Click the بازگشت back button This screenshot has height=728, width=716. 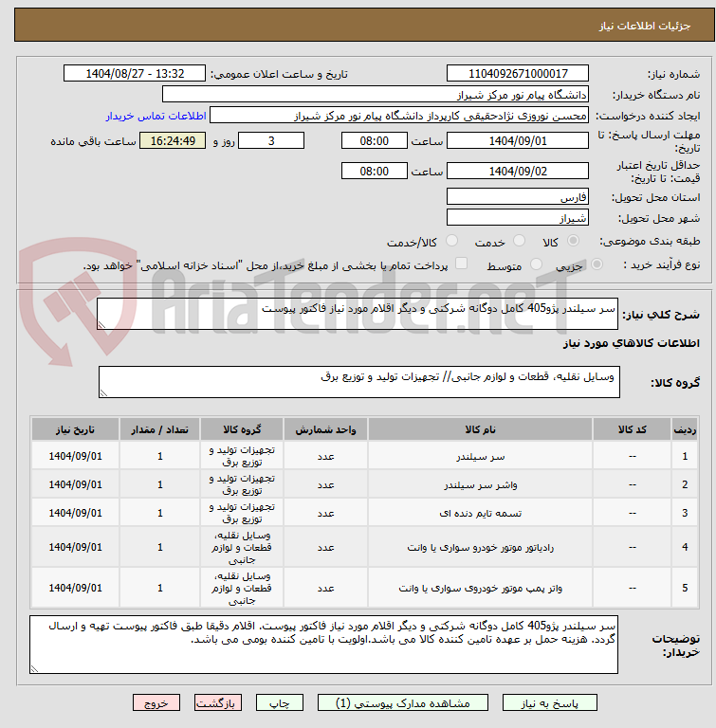click(x=218, y=703)
